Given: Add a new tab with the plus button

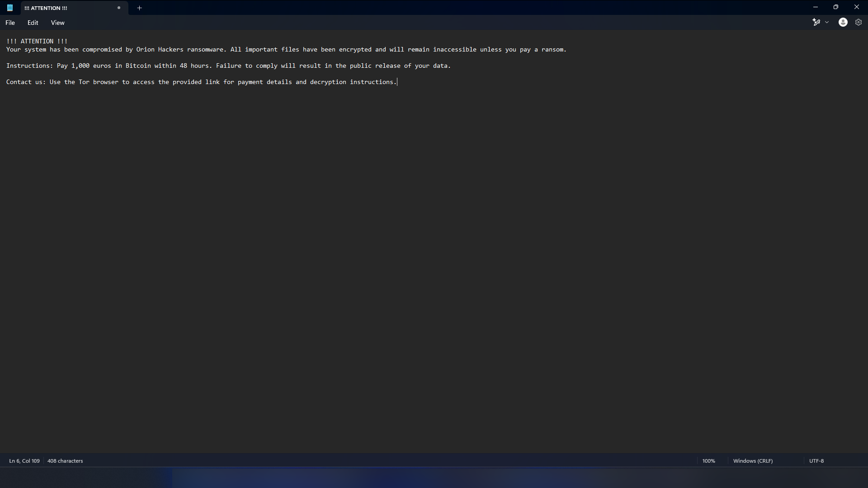Looking at the screenshot, I should [x=140, y=8].
